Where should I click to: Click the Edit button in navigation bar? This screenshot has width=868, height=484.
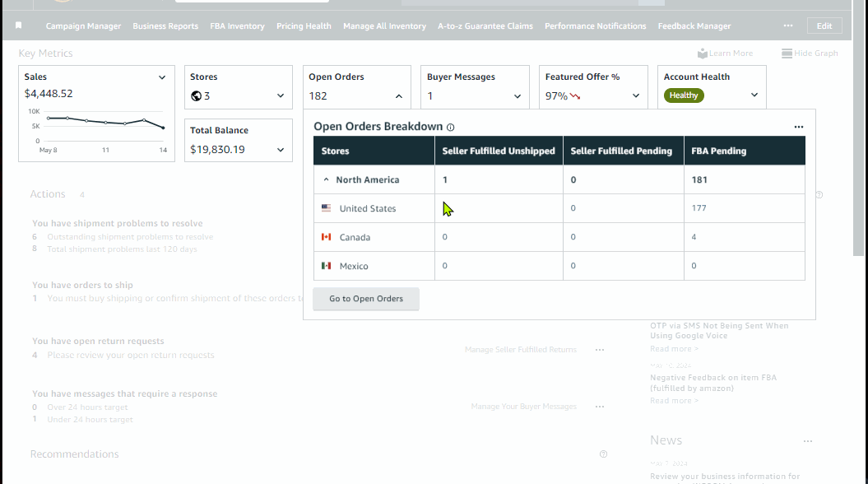click(x=824, y=26)
